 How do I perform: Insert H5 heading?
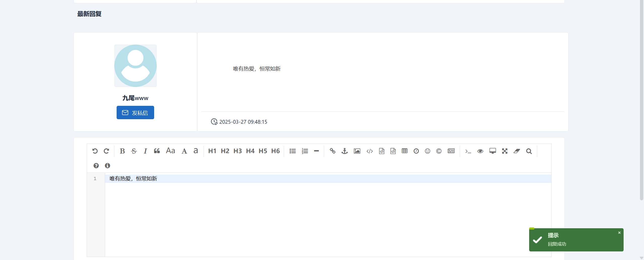point(263,151)
